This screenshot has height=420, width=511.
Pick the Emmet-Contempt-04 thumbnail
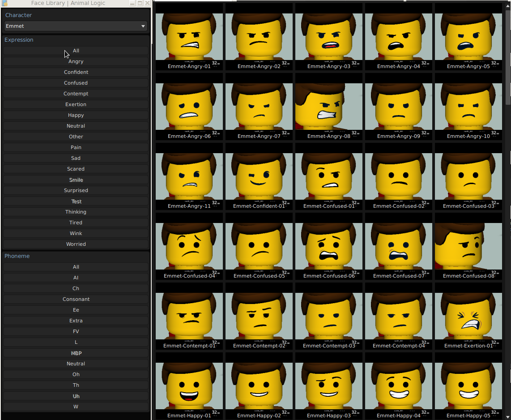tap(399, 316)
